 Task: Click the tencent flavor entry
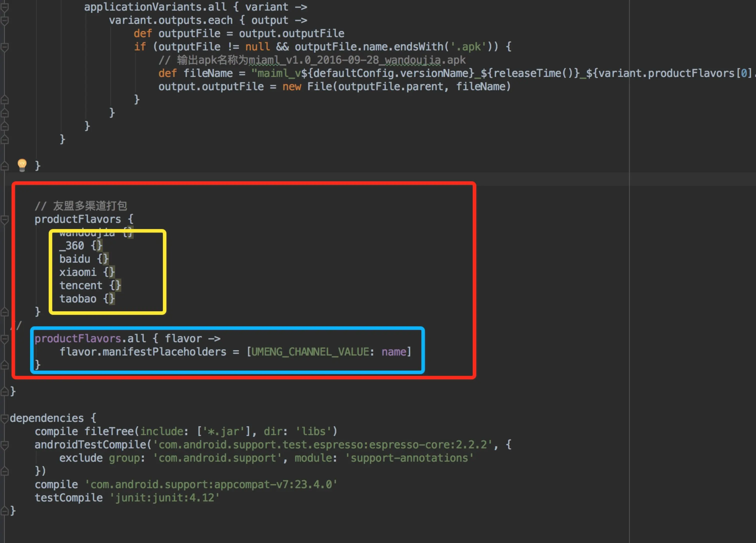click(x=81, y=285)
